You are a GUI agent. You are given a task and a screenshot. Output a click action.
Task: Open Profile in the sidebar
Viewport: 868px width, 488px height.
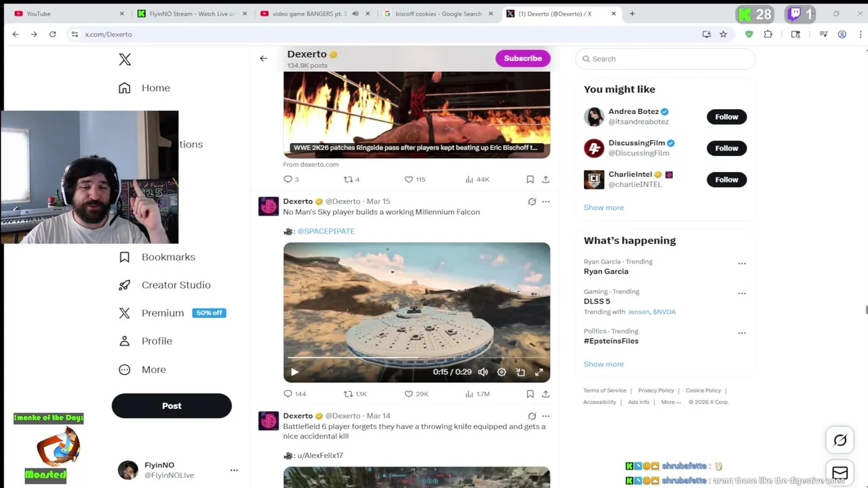click(145, 341)
